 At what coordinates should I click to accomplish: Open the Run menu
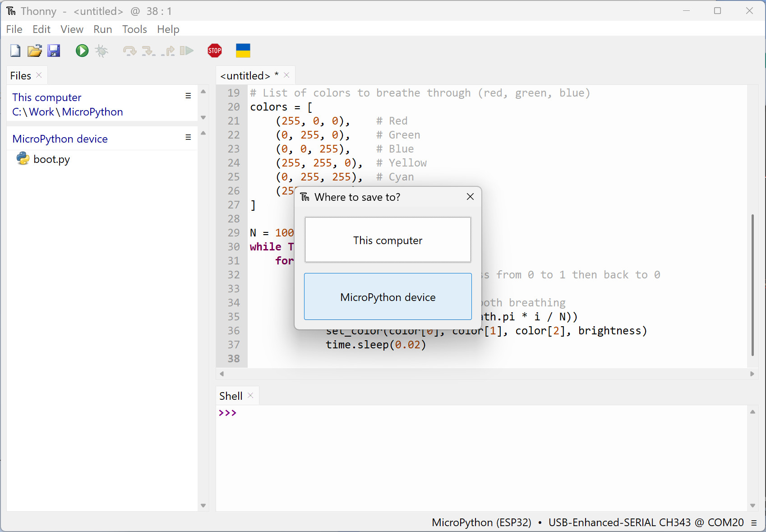point(103,29)
